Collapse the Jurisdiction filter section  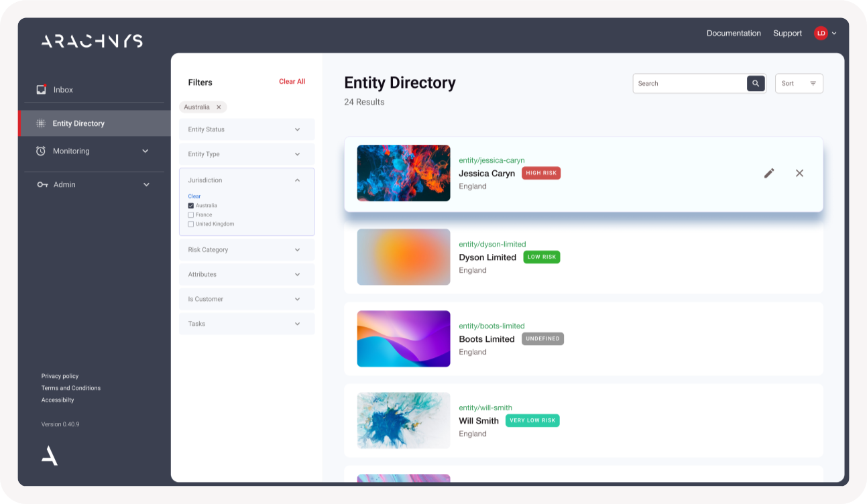coord(297,180)
